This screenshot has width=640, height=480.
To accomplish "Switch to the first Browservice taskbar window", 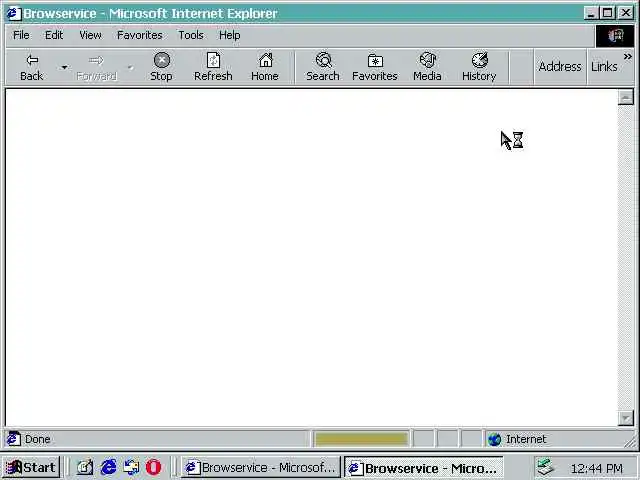I will [260, 467].
